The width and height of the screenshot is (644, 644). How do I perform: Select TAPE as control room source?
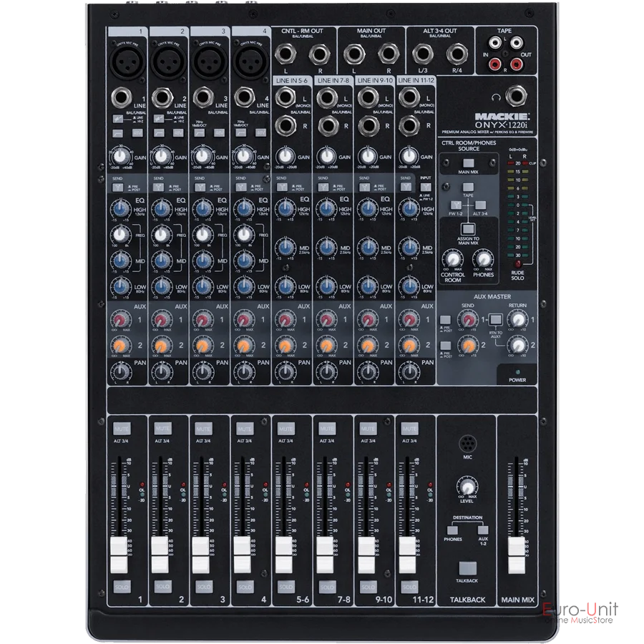click(x=467, y=187)
